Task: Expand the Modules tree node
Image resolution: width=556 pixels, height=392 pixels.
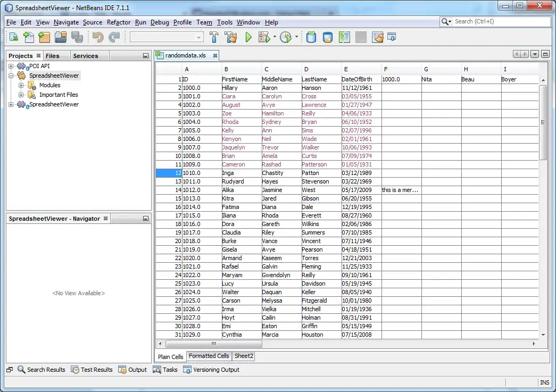Action: [x=21, y=85]
